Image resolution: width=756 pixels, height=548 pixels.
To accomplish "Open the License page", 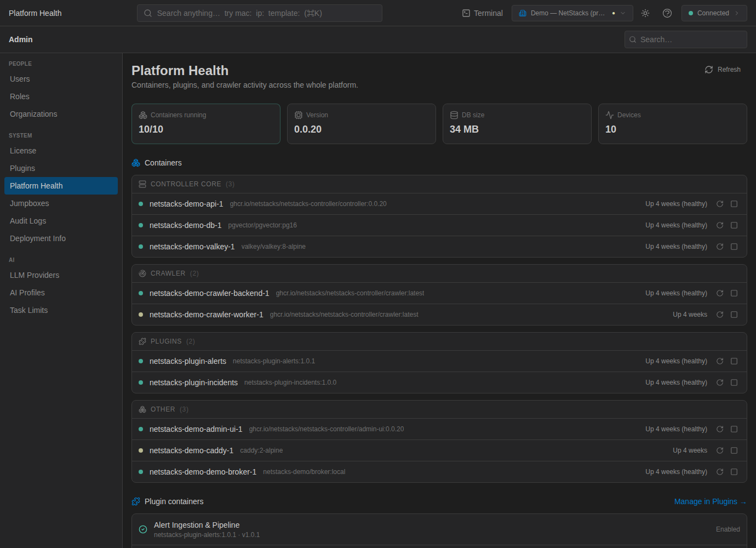I will pos(61,151).
